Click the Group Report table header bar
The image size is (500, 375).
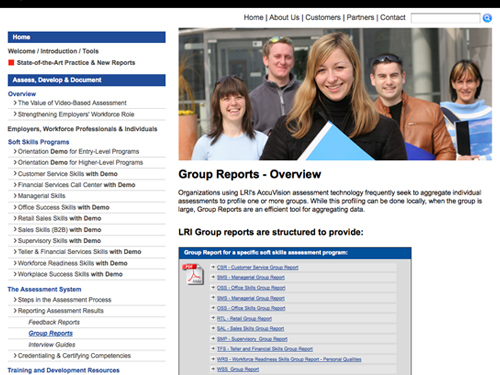pyautogui.click(x=295, y=253)
